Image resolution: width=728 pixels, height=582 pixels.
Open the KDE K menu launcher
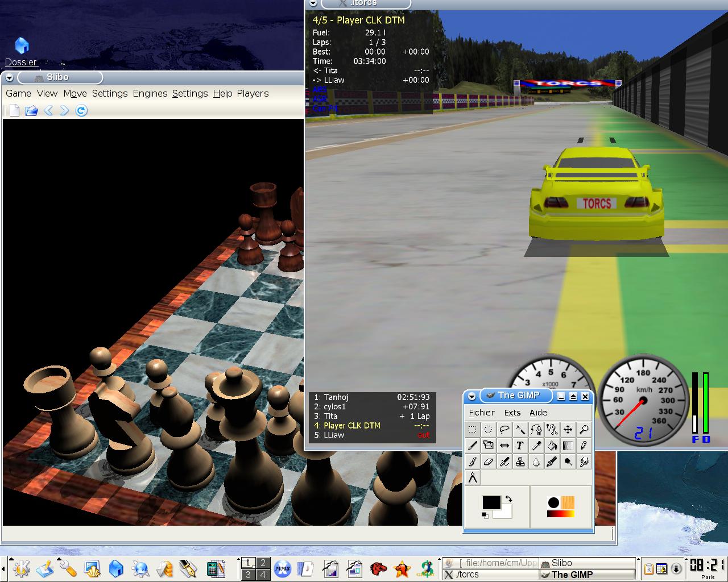pos(22,568)
